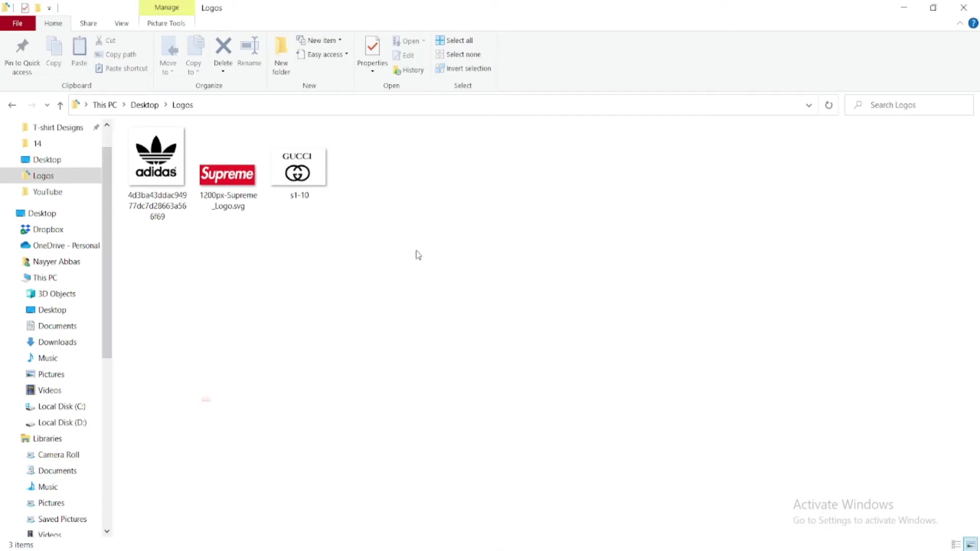980x551 pixels.
Task: Refresh the Logos folder
Action: pos(828,105)
